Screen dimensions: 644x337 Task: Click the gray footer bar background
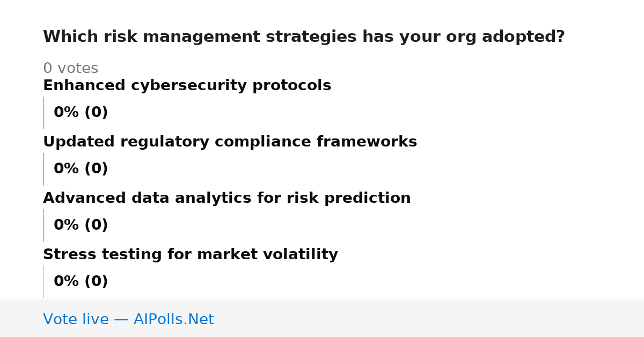coord(429,318)
